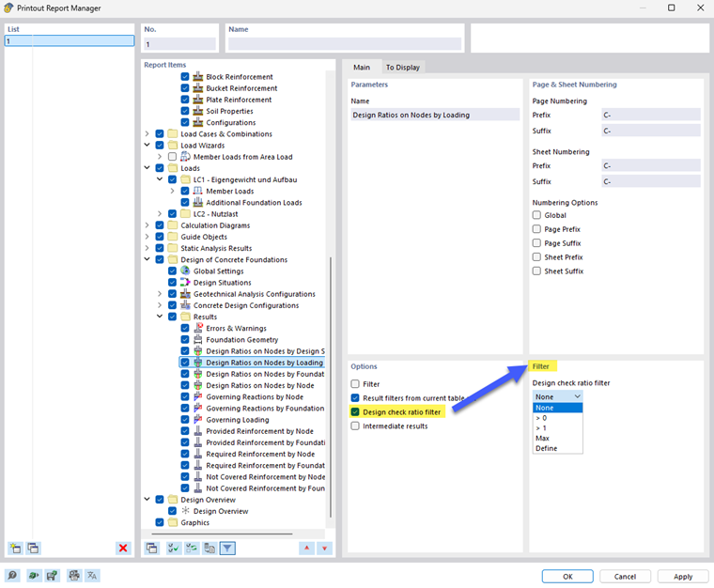Click the copy from template icon
The height and width of the screenshot is (588, 714).
[210, 548]
